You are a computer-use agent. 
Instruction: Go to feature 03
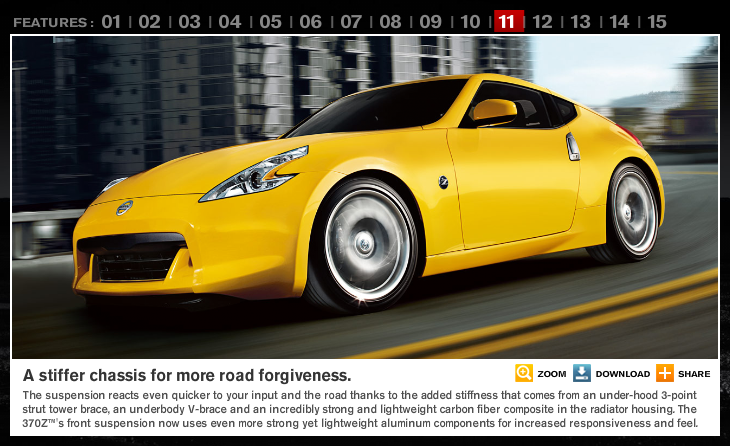[189, 22]
